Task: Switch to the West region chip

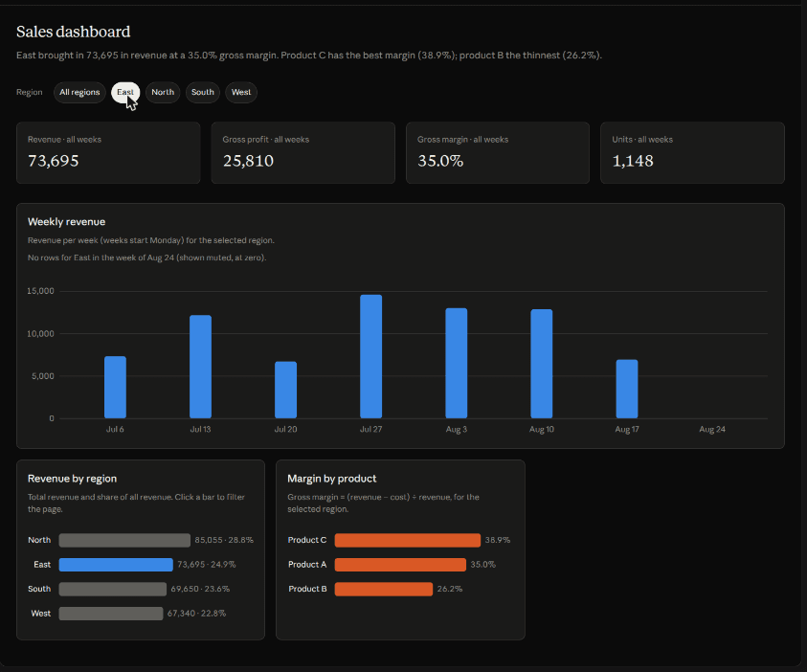Action: (241, 92)
